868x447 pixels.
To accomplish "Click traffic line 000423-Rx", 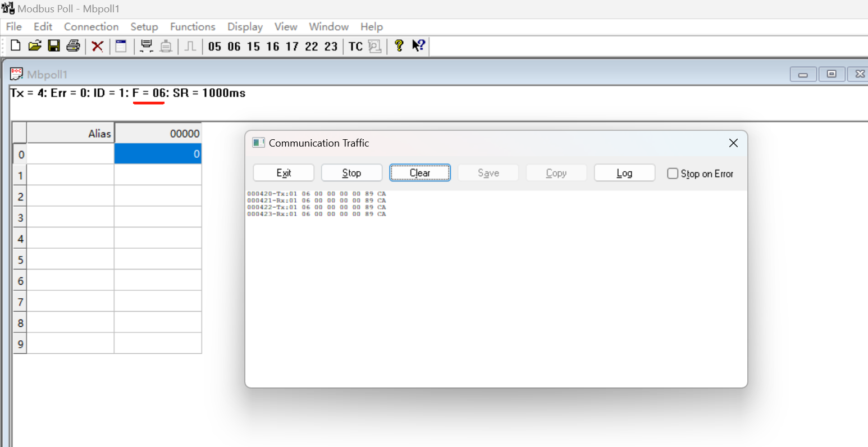I will tap(317, 214).
